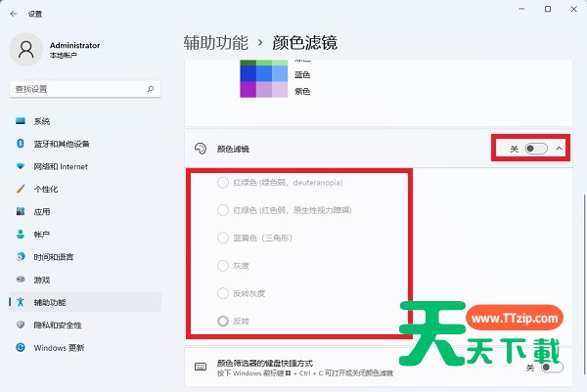The height and width of the screenshot is (392, 587).
Task: Click the Administrator profile avatar
Action: [26, 50]
